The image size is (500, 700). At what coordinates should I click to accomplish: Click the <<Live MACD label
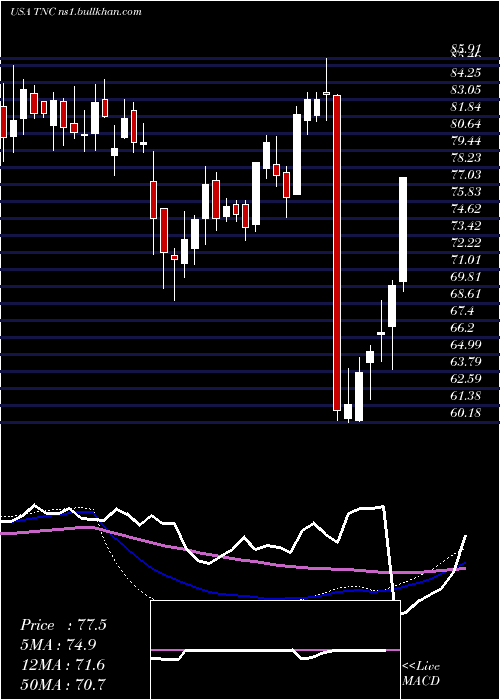(x=421, y=673)
